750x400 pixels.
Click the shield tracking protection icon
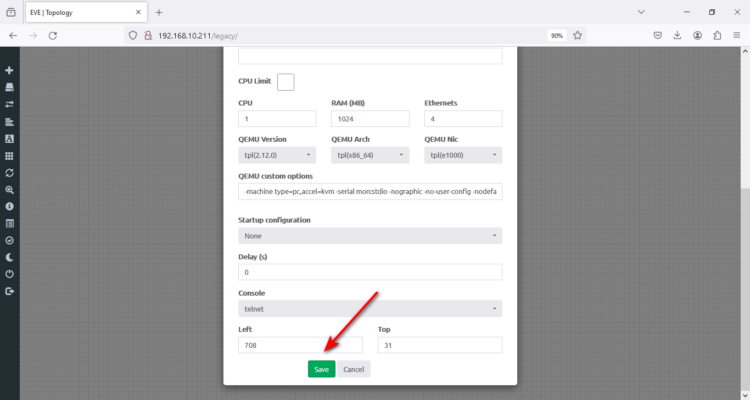tap(133, 35)
